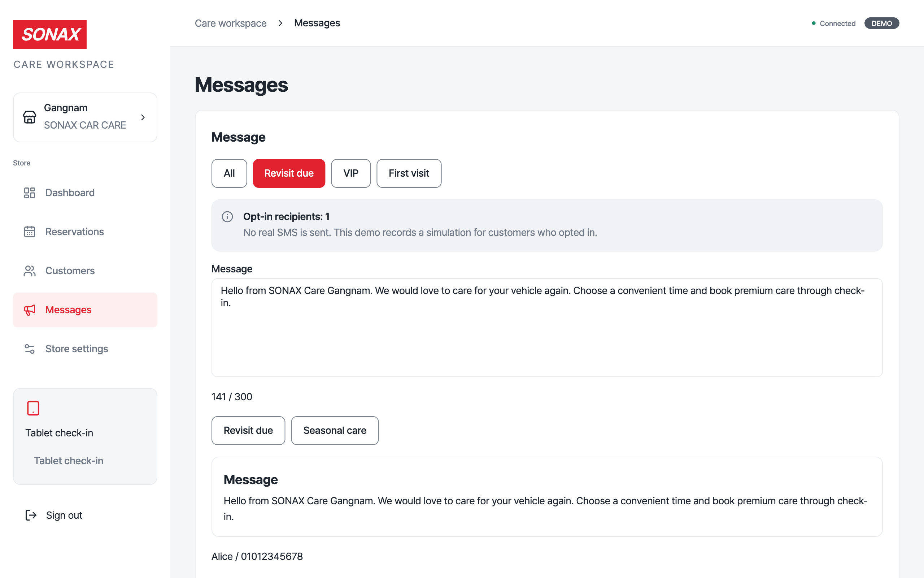Image resolution: width=924 pixels, height=578 pixels.
Task: Click the DEMO badge
Action: click(x=882, y=23)
